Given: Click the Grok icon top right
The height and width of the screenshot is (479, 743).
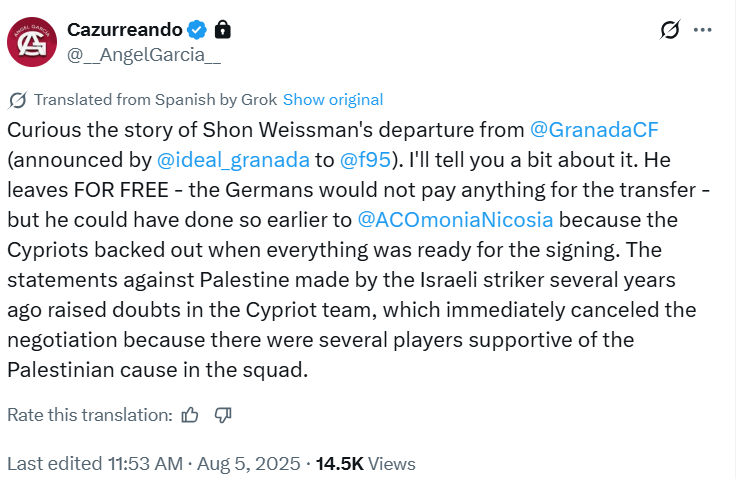Looking at the screenshot, I should (670, 31).
